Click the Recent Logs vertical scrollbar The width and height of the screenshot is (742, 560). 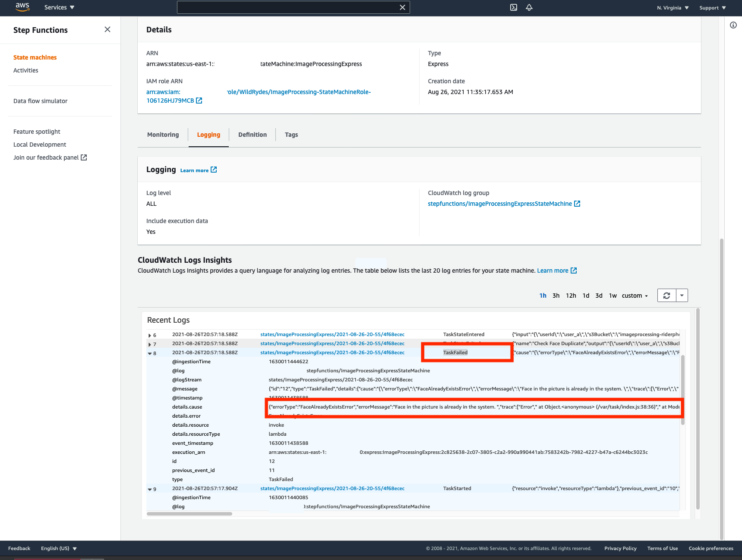point(683,390)
